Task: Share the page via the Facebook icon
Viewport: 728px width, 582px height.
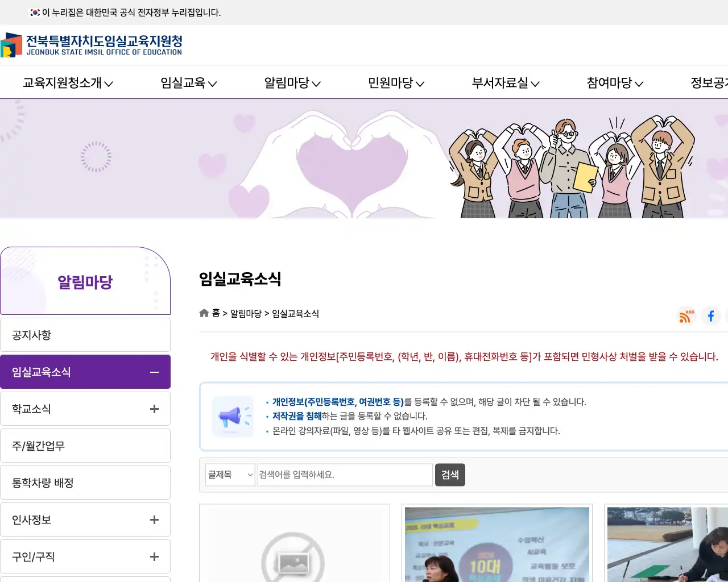Action: [x=710, y=316]
